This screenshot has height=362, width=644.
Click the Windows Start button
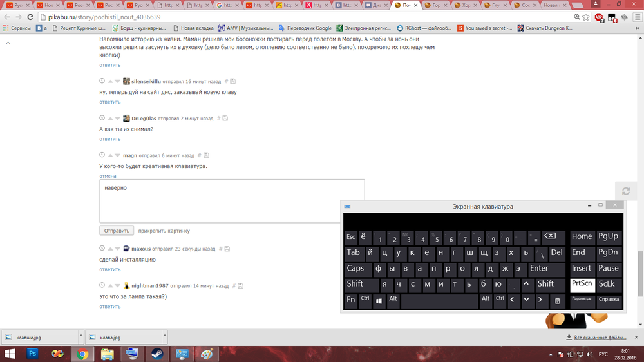(10, 354)
